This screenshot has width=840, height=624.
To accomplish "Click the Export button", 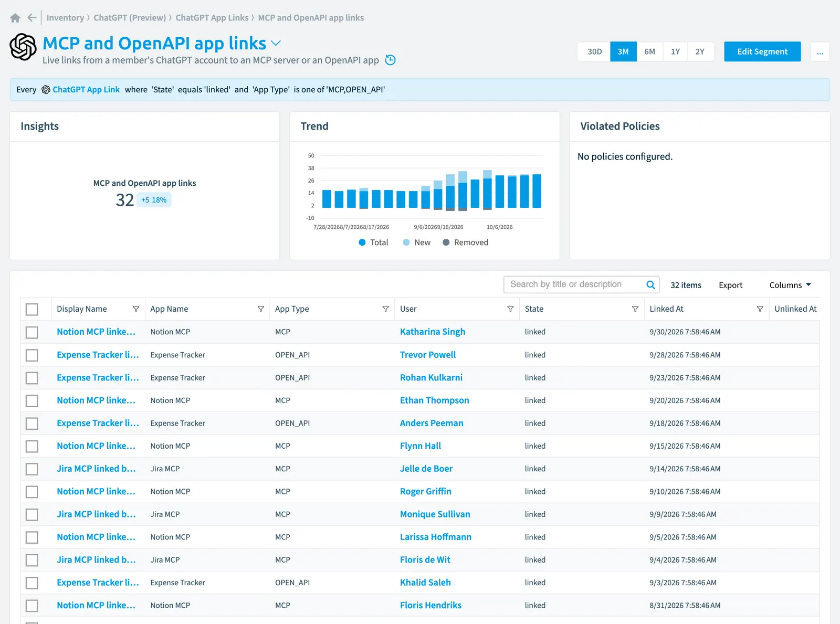I will (730, 285).
